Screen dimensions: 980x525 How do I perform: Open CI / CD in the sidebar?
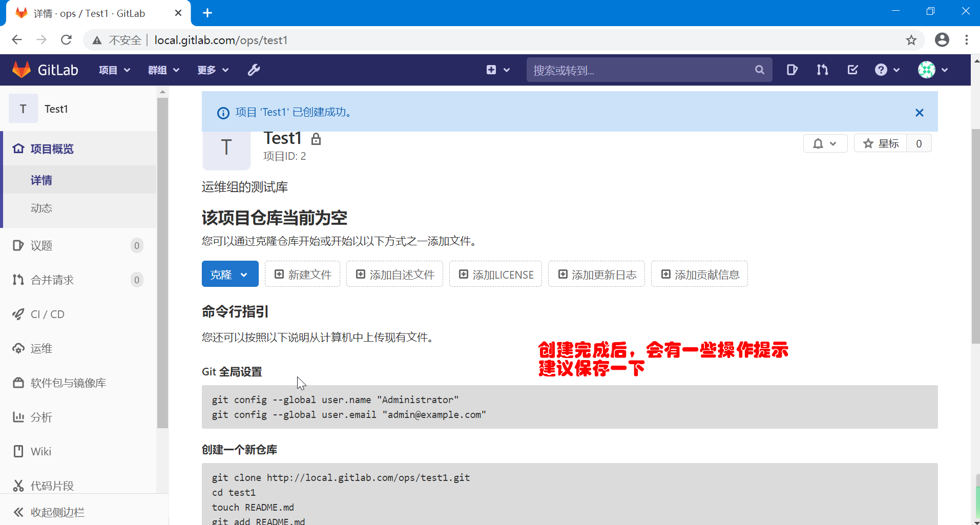pyautogui.click(x=78, y=314)
